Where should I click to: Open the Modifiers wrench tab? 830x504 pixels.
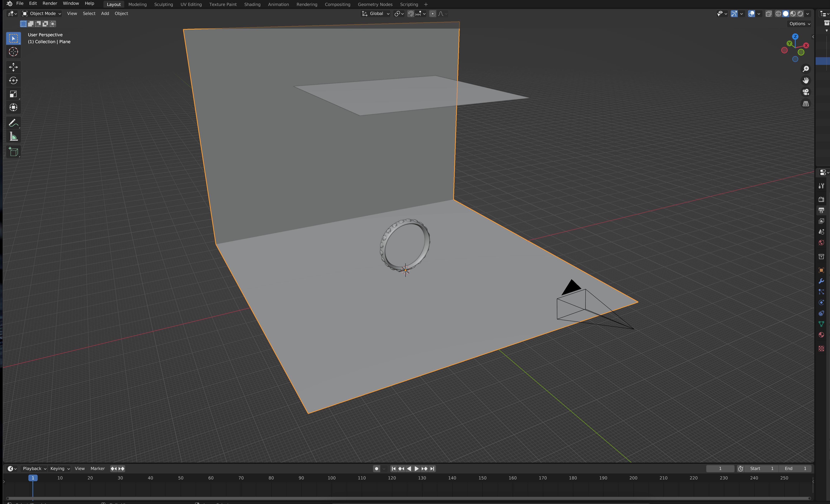[x=821, y=281]
